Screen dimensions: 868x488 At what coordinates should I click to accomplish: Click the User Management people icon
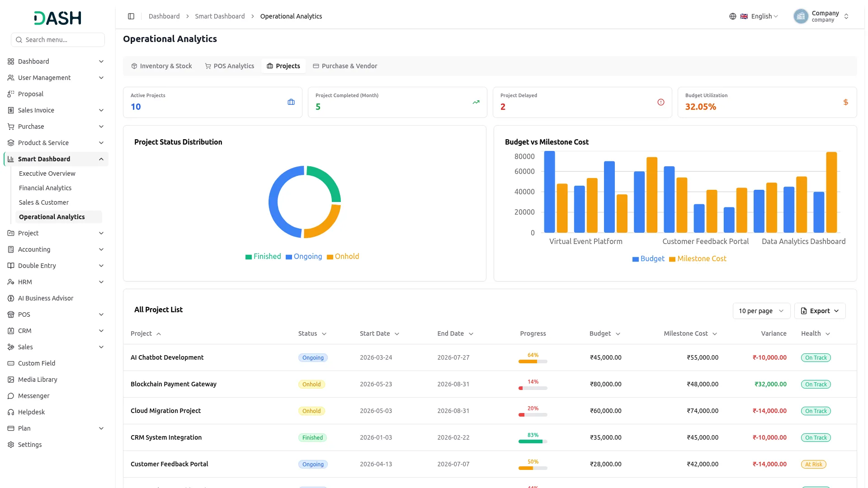11,78
